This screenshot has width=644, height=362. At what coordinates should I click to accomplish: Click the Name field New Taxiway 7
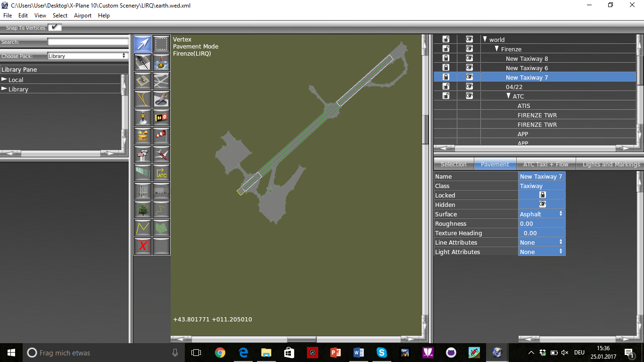pos(542,176)
